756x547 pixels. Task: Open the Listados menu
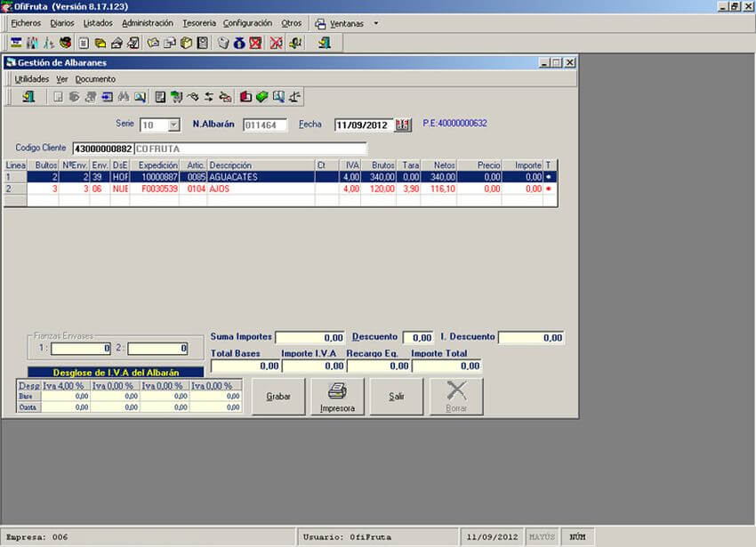98,23
